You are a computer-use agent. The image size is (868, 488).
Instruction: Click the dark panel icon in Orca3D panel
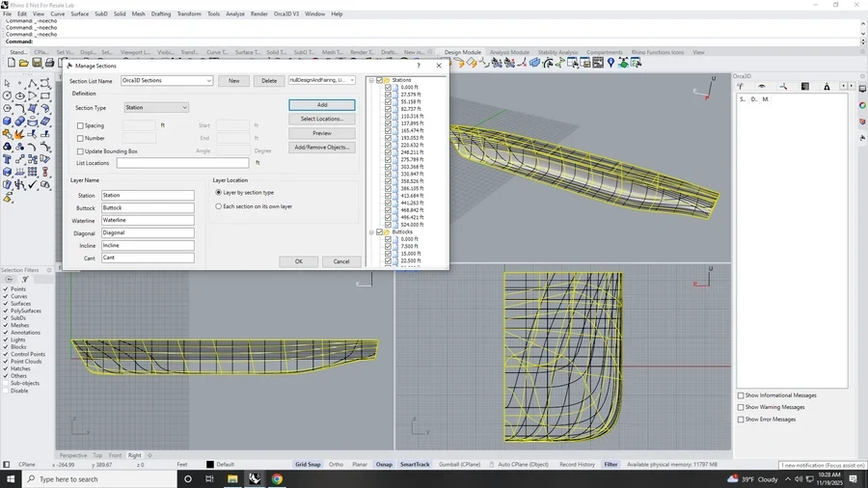(805, 87)
